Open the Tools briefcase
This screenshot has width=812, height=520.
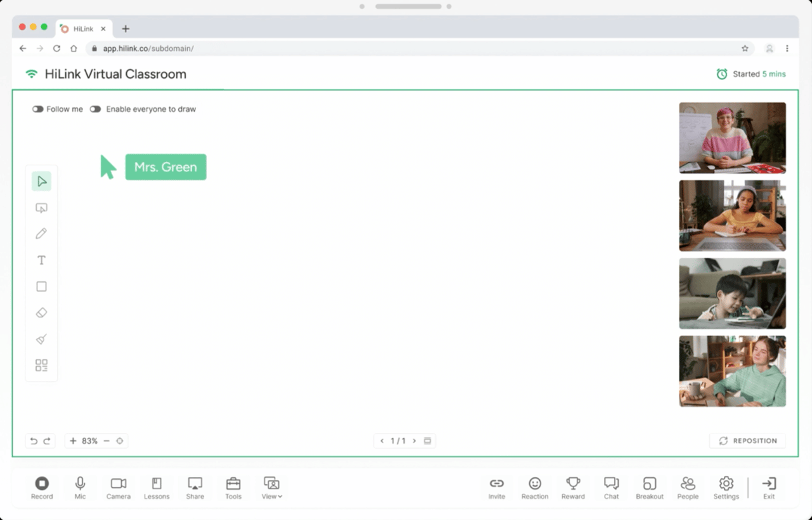pyautogui.click(x=233, y=488)
